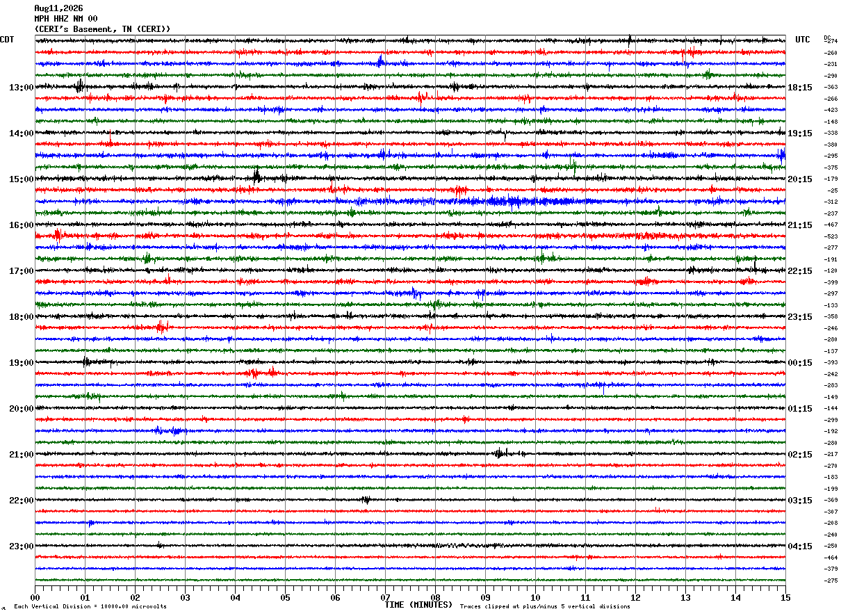Click minute tick 10 on the bottom axis
841x616 pixels.
point(535,597)
